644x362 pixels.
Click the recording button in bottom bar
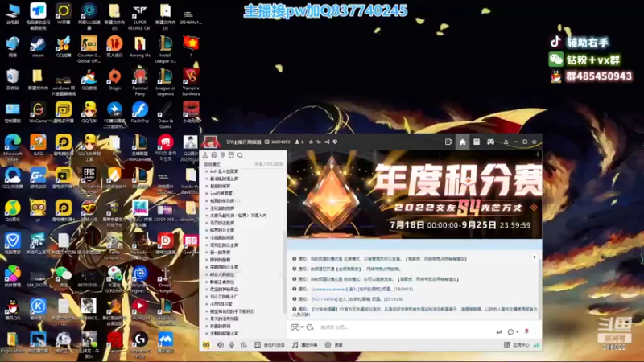click(334, 345)
